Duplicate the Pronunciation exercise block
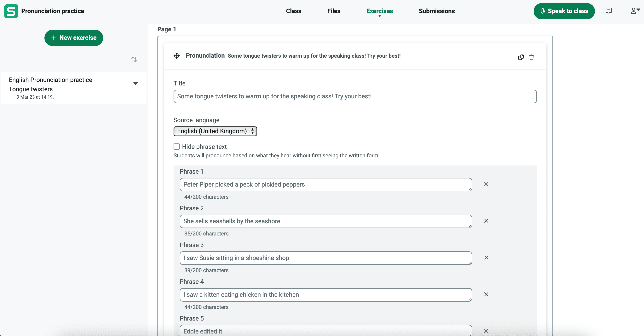 [x=521, y=57]
